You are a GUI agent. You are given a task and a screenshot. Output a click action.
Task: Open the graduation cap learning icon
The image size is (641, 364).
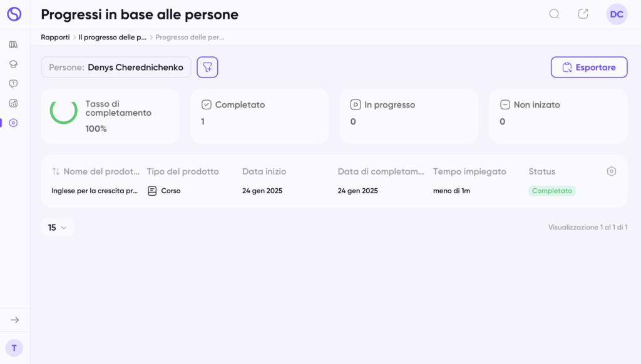pyautogui.click(x=14, y=64)
